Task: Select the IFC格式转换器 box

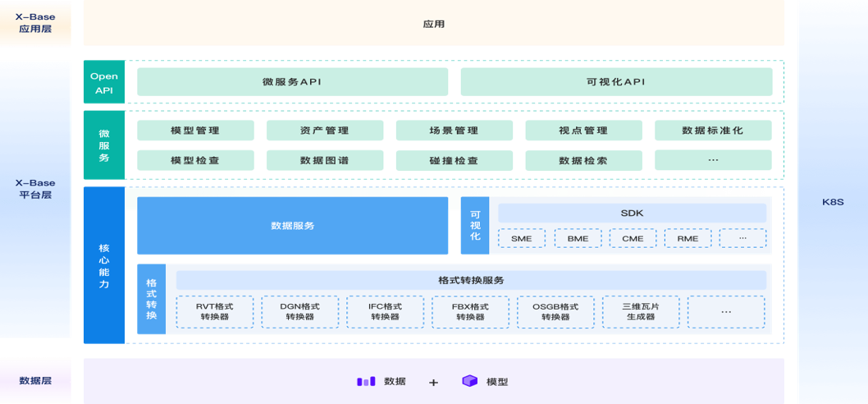Action: pyautogui.click(x=385, y=312)
